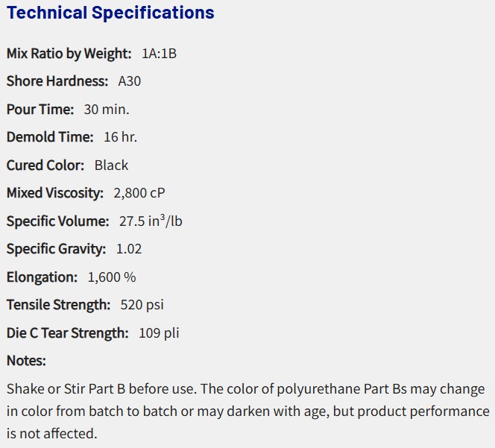495x448 pixels.
Task: Select the 1,600 % elongation value
Action: pyautogui.click(x=112, y=277)
